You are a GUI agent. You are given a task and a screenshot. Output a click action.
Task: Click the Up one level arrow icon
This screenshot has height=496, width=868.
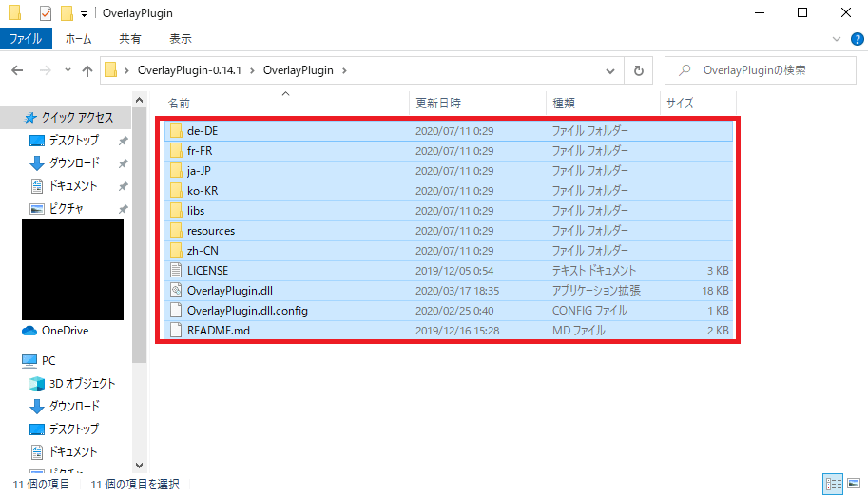click(x=87, y=70)
